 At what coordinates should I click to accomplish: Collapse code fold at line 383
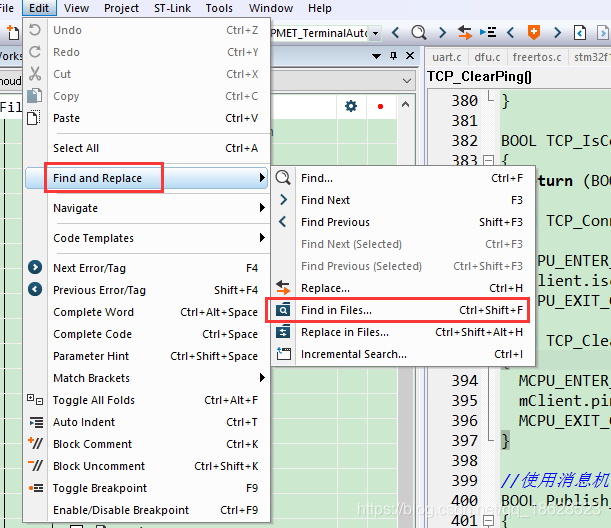tap(488, 160)
